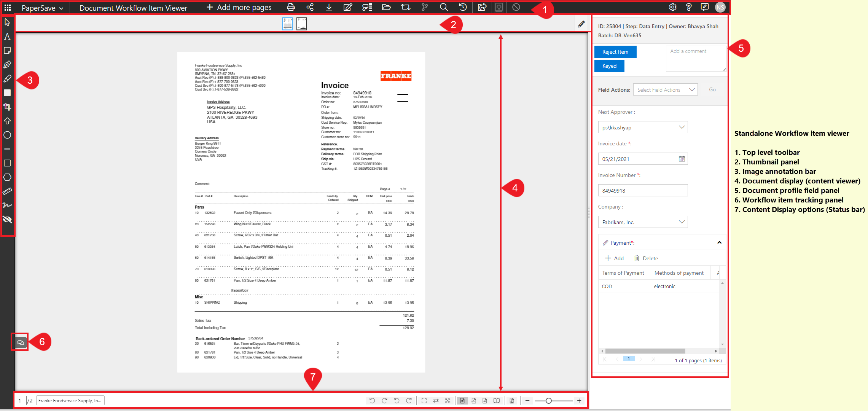Open the settings gear icon
868x411 pixels.
673,7
